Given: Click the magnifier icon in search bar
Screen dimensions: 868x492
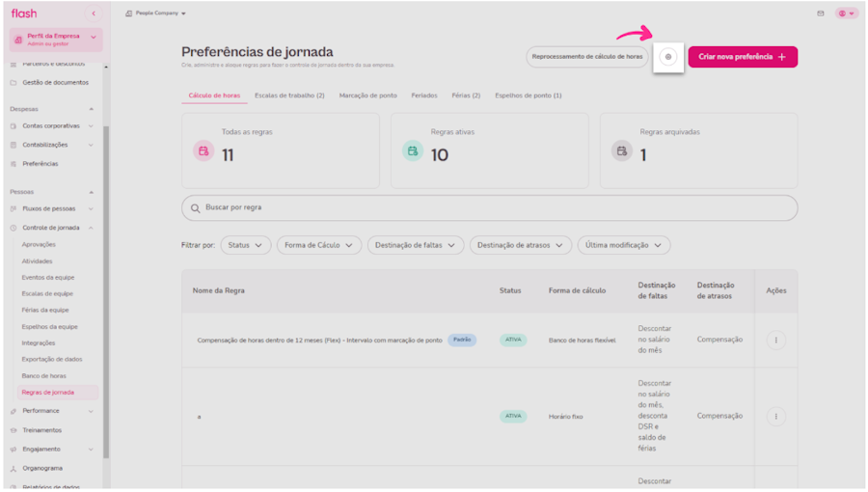Looking at the screenshot, I should (196, 208).
